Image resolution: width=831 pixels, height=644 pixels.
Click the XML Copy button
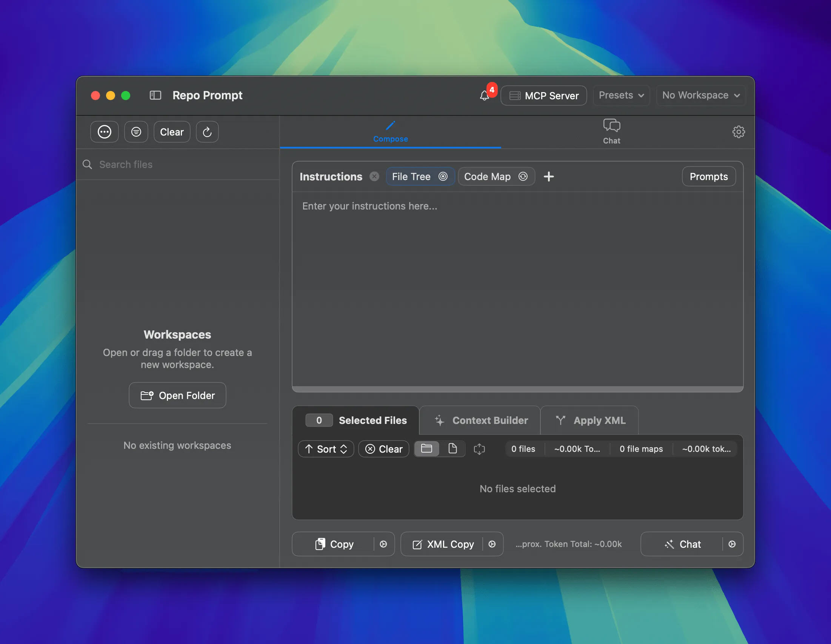click(443, 544)
